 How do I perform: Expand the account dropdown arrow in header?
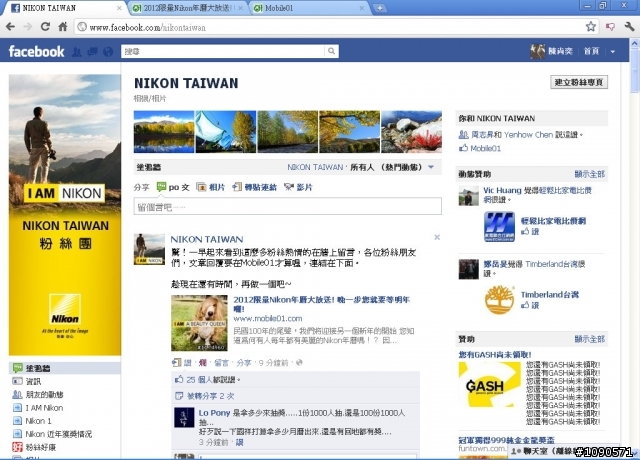tap(613, 51)
